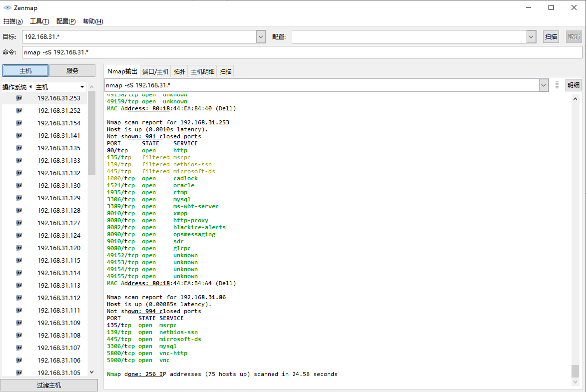Screen dimensions: 586x392
Task: Click OS icon for host 192.168.31.127
Action: pyautogui.click(x=19, y=223)
